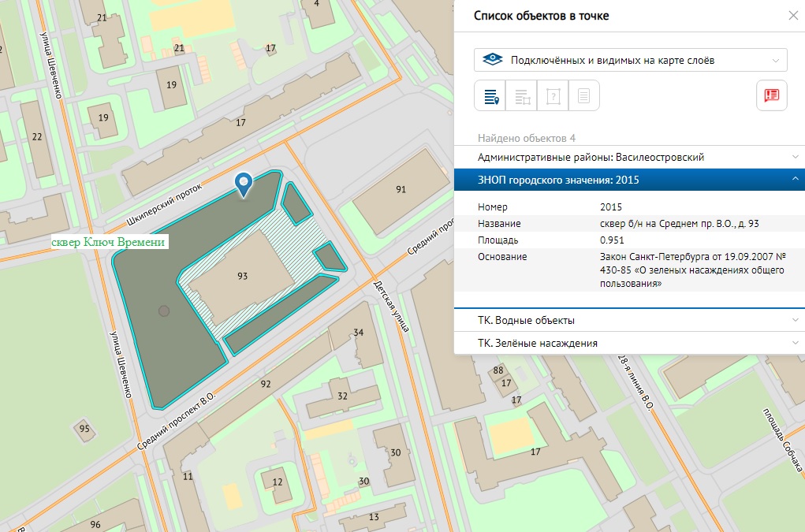Click building 91 on the map
805x532 pixels.
click(x=401, y=189)
